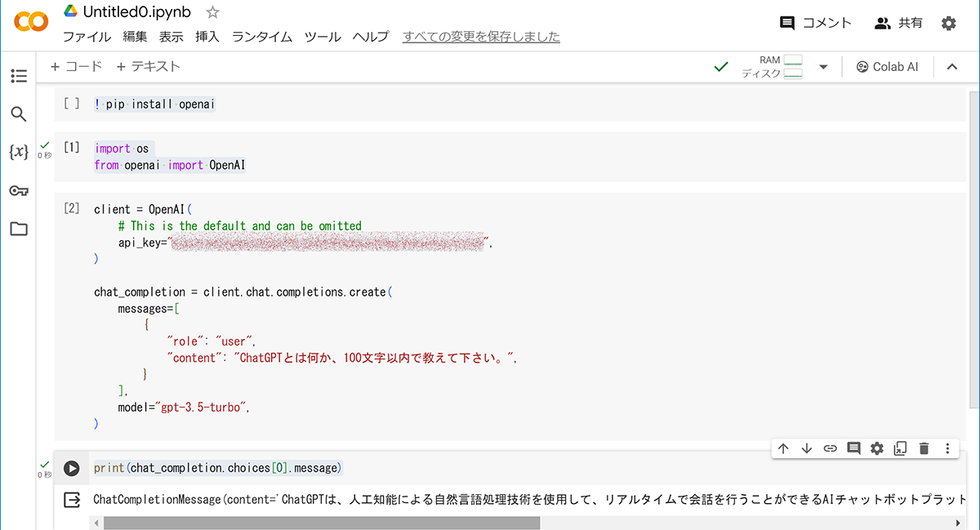980x530 pixels.
Task: Click the ChatCompletionMessage output text
Action: (x=531, y=499)
